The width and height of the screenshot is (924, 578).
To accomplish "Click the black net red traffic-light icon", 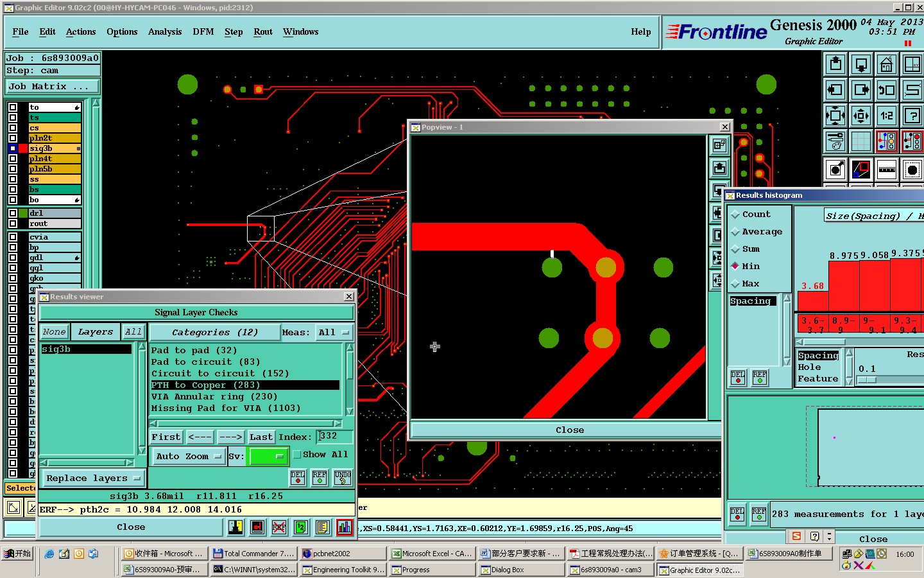I will (x=912, y=141).
